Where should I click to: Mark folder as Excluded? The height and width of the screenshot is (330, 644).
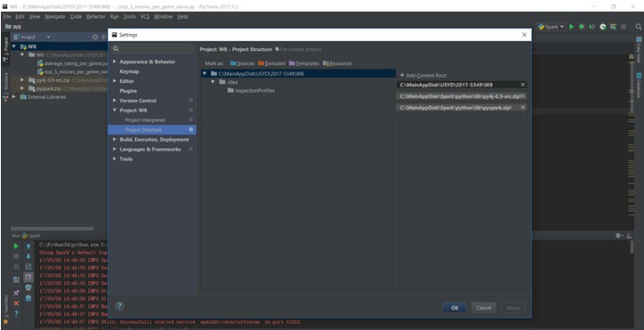point(272,63)
